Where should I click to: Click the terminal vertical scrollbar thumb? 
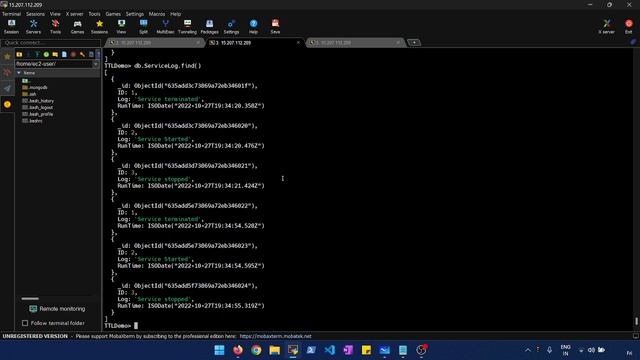click(636, 322)
